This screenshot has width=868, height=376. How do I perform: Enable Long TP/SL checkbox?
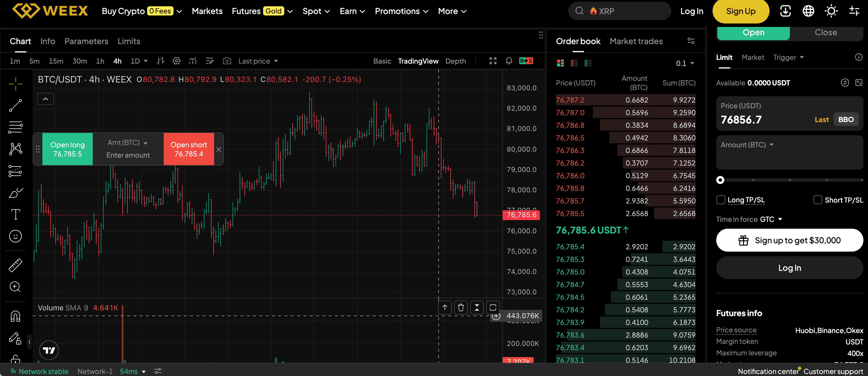point(721,200)
